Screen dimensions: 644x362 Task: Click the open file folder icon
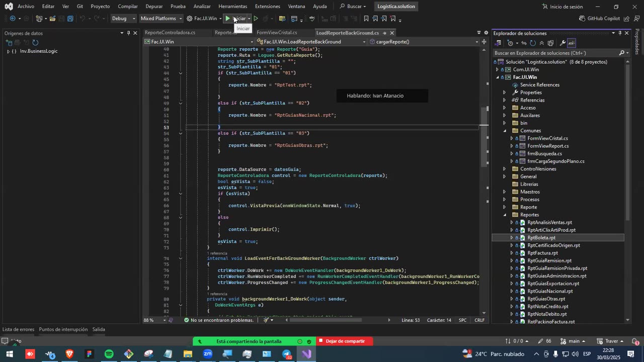pos(52,19)
